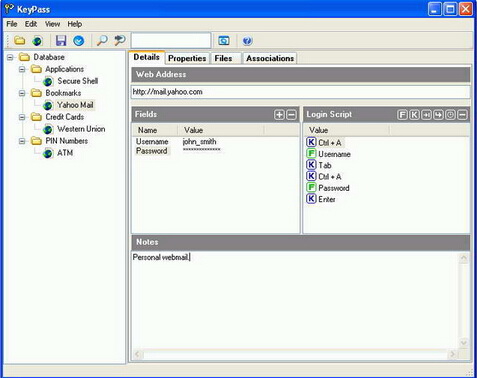477x378 pixels.
Task: Click the minus icon in Login Script header
Action: pos(462,115)
